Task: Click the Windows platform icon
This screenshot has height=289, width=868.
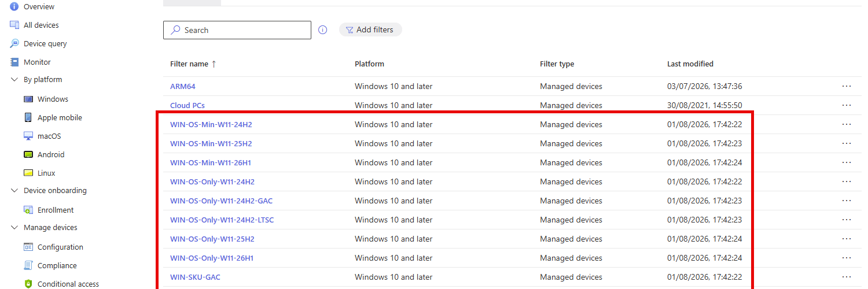Action: coord(28,99)
